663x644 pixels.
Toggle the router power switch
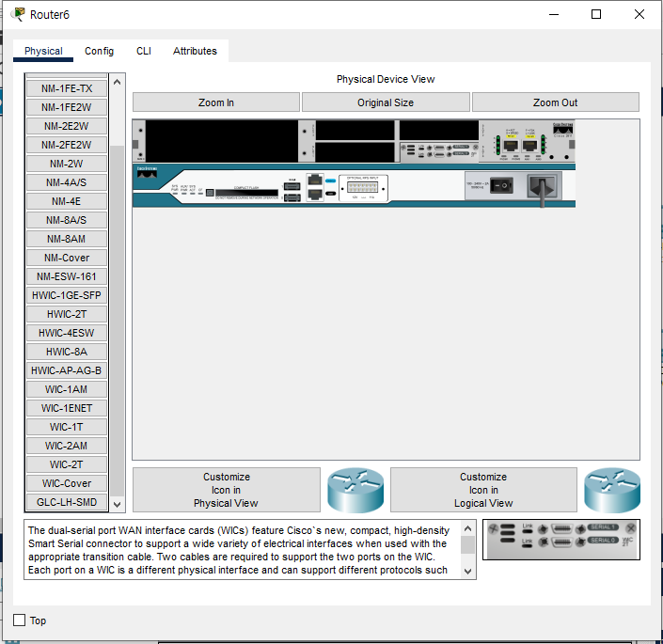click(501, 185)
